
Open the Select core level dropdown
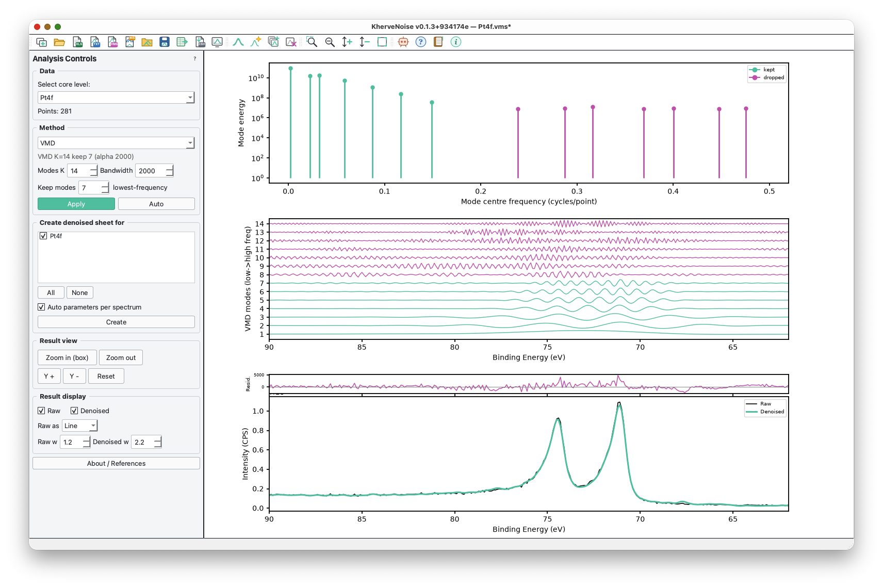116,97
